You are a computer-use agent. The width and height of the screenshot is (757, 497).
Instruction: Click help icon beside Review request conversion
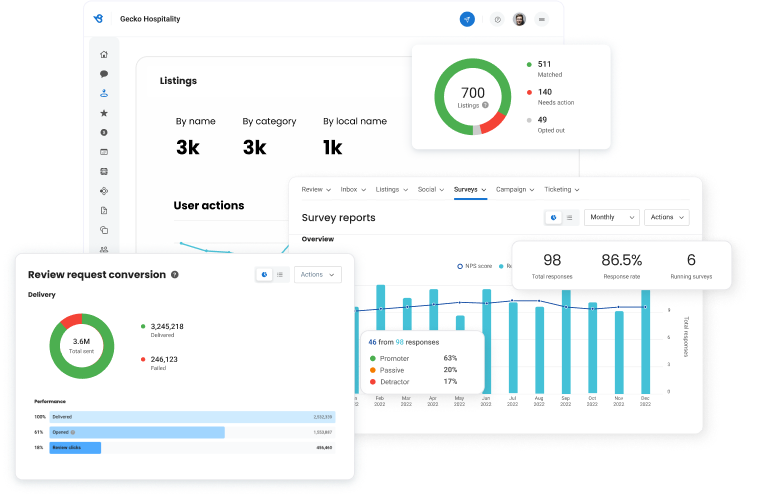[x=175, y=274]
